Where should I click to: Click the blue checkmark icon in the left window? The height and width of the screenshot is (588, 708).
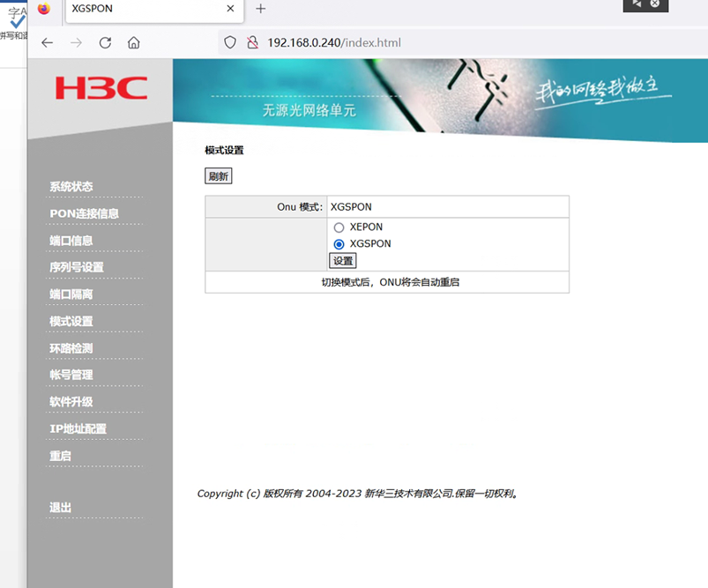click(18, 21)
